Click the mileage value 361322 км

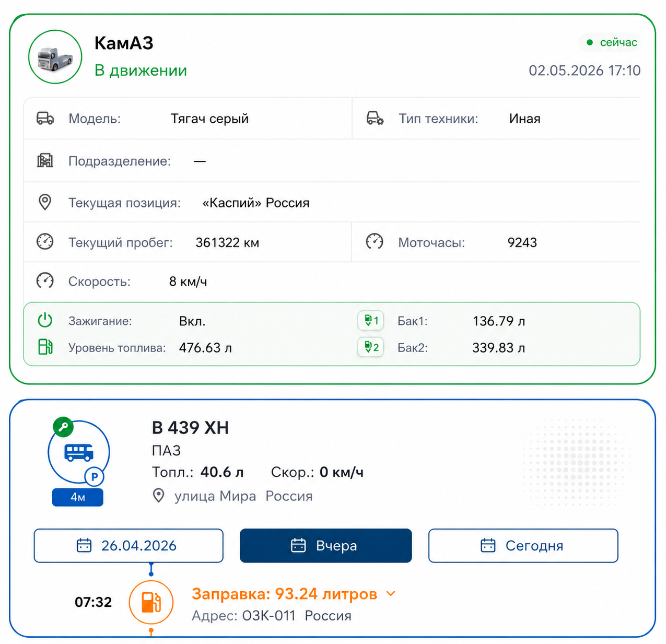point(227,242)
